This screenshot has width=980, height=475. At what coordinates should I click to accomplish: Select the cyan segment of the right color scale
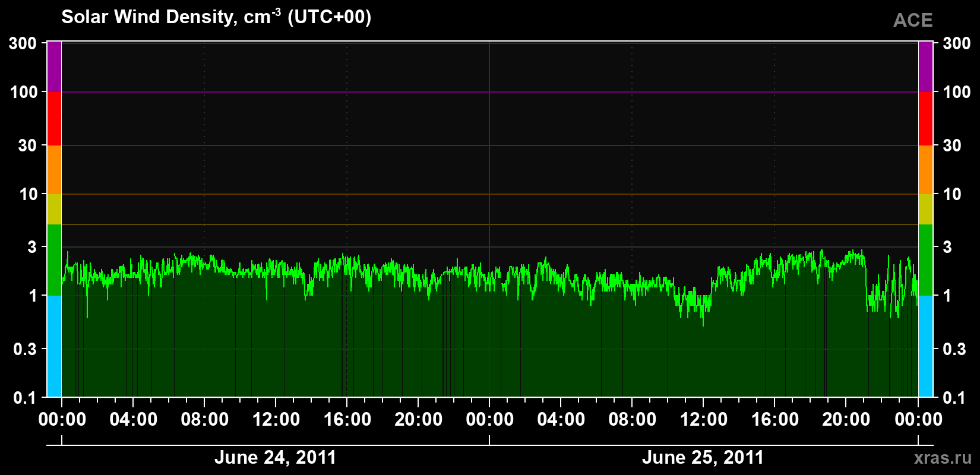925,346
